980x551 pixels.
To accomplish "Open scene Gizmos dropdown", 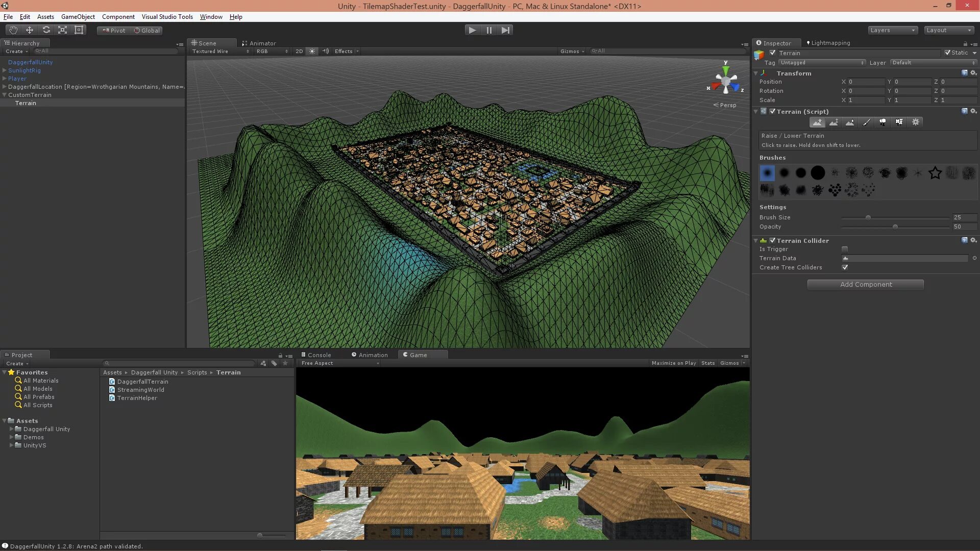I will (572, 51).
